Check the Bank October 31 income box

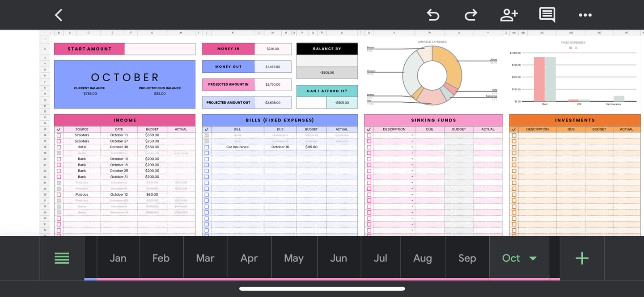point(59,177)
